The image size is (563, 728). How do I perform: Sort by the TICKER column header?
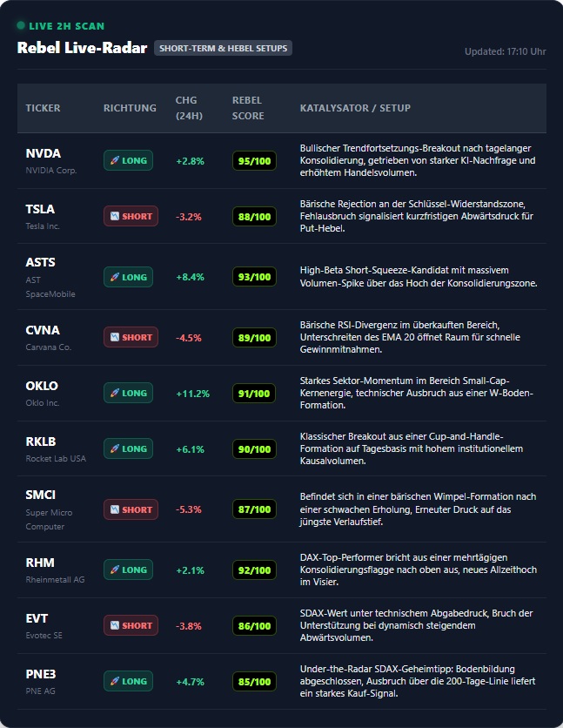pos(44,108)
